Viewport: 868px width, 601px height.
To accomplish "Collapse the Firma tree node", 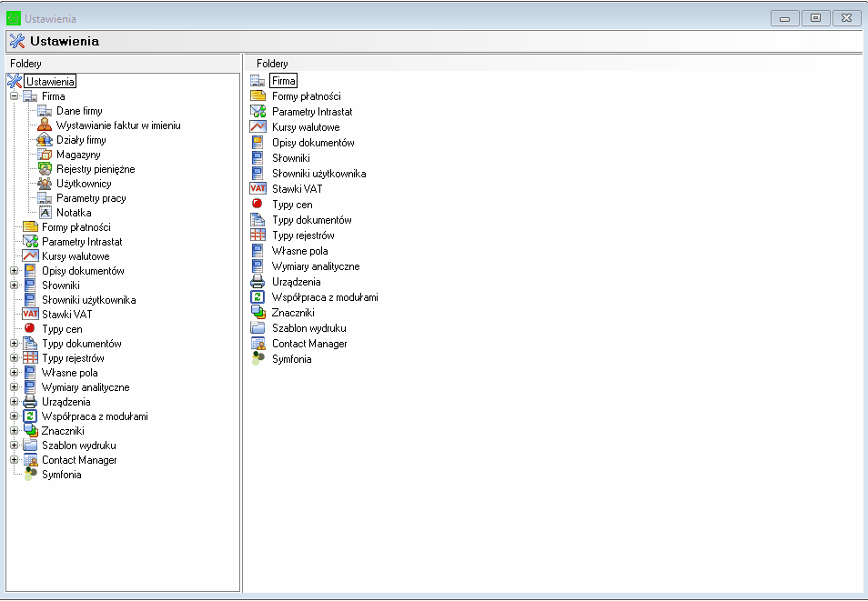I will click(14, 96).
